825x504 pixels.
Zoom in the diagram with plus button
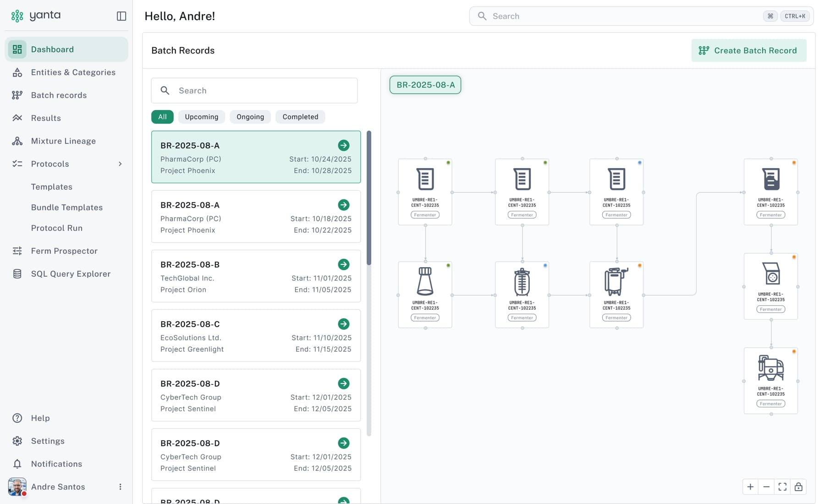tap(750, 487)
